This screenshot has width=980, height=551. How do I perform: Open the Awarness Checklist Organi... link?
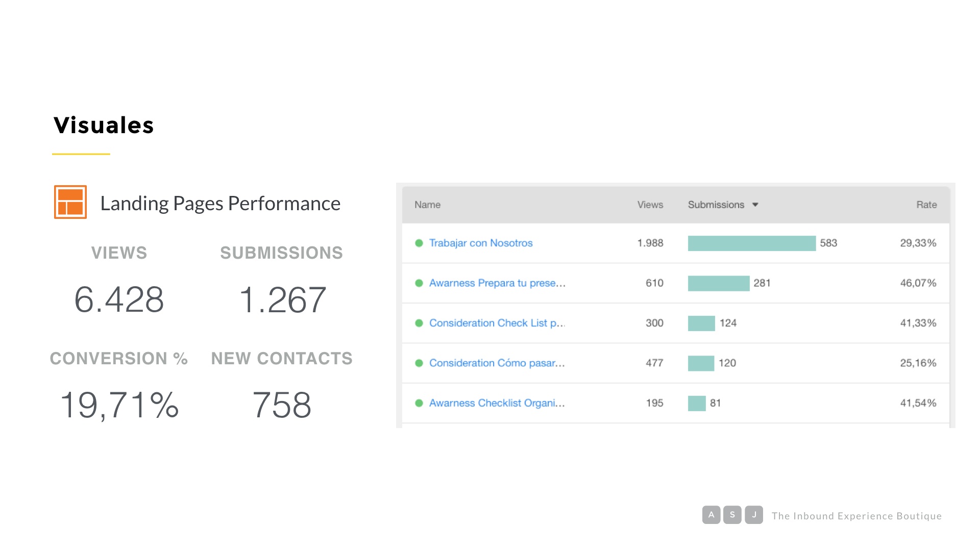[497, 403]
